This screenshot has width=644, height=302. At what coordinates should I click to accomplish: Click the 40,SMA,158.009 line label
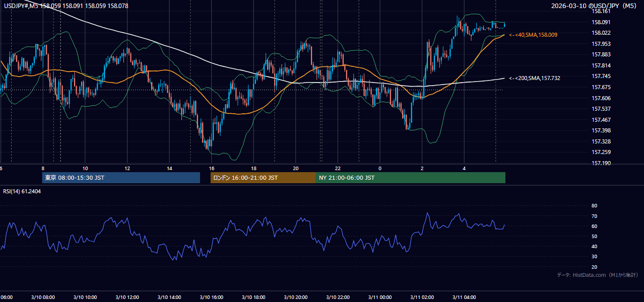[533, 35]
